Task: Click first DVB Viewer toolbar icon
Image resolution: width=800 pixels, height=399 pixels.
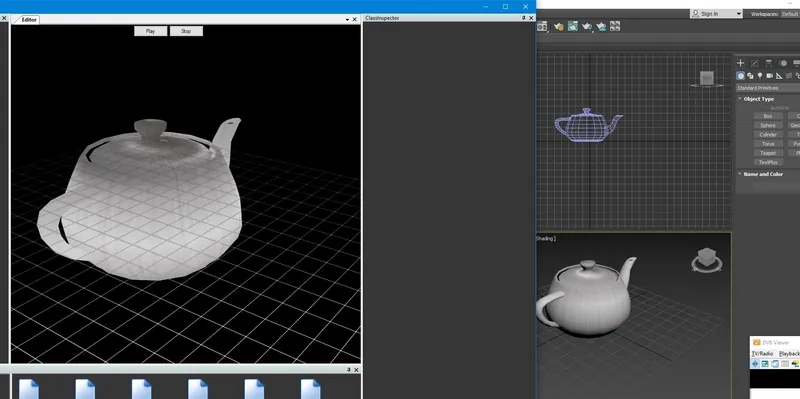Action: click(755, 364)
